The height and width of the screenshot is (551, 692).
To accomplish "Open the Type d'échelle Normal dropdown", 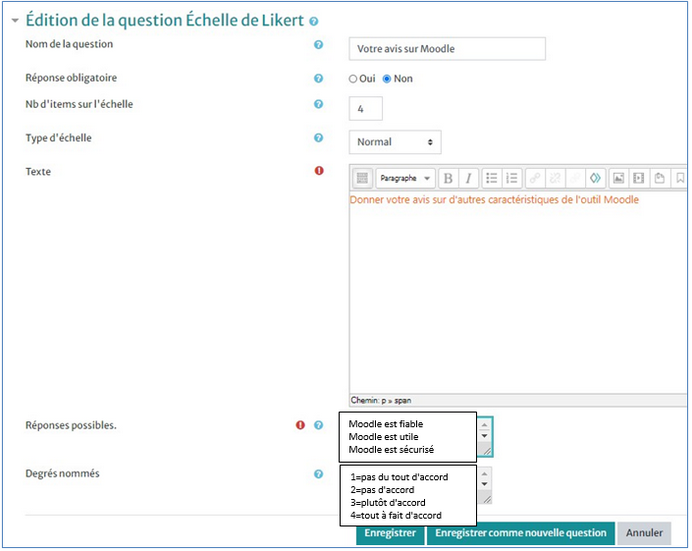I will [x=395, y=142].
